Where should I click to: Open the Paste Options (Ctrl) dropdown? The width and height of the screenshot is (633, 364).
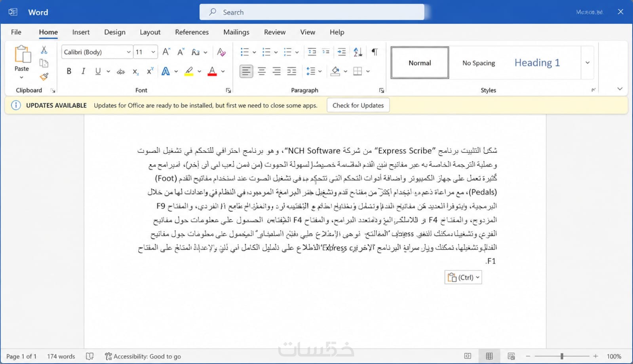point(463,277)
